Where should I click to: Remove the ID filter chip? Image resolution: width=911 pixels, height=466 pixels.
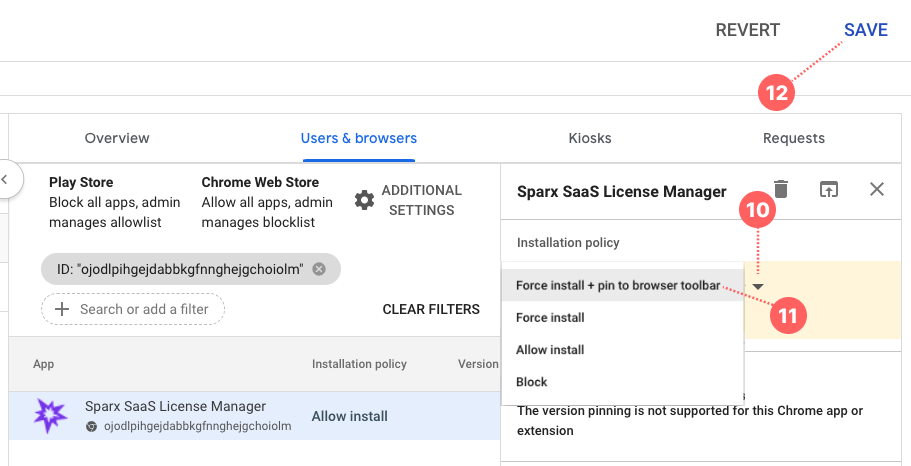(x=319, y=269)
